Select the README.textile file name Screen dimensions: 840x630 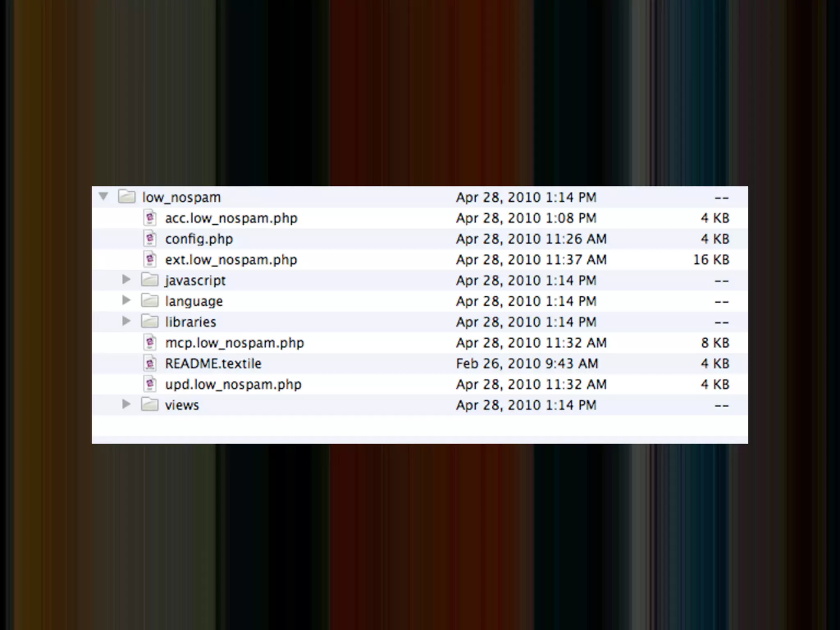213,364
